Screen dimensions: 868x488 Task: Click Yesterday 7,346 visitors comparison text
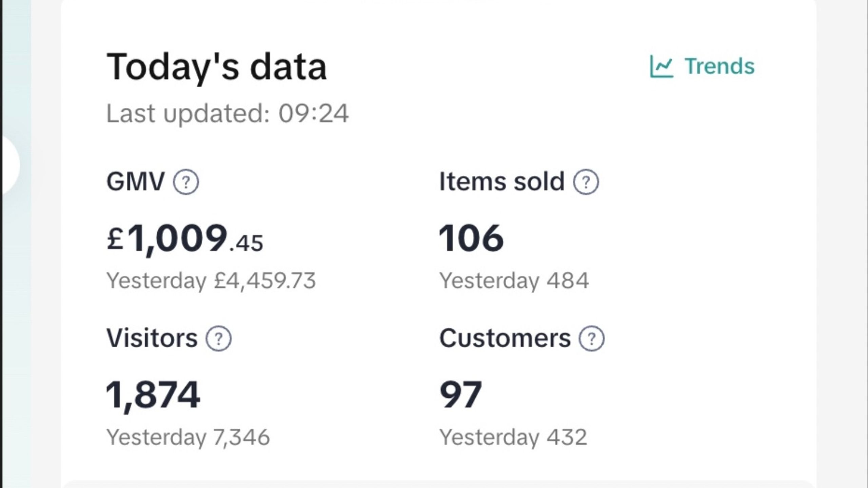pos(188,438)
